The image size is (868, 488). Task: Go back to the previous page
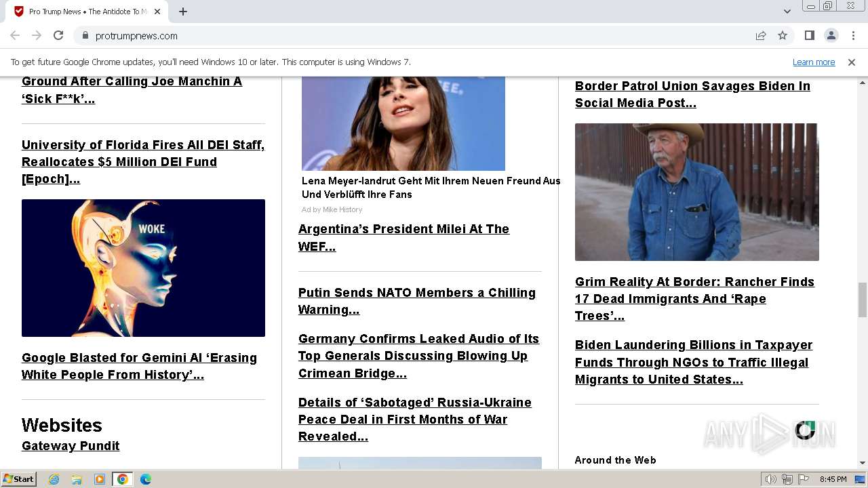pyautogui.click(x=15, y=35)
